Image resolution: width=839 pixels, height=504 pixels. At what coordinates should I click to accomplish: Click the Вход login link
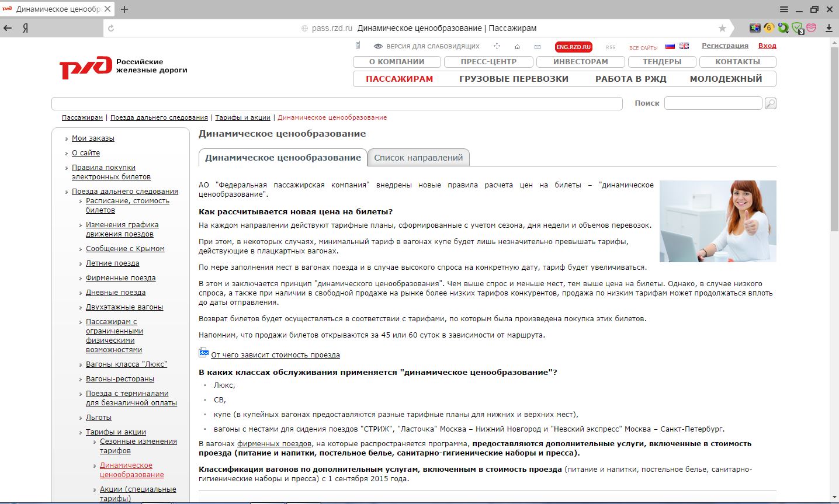(x=767, y=46)
